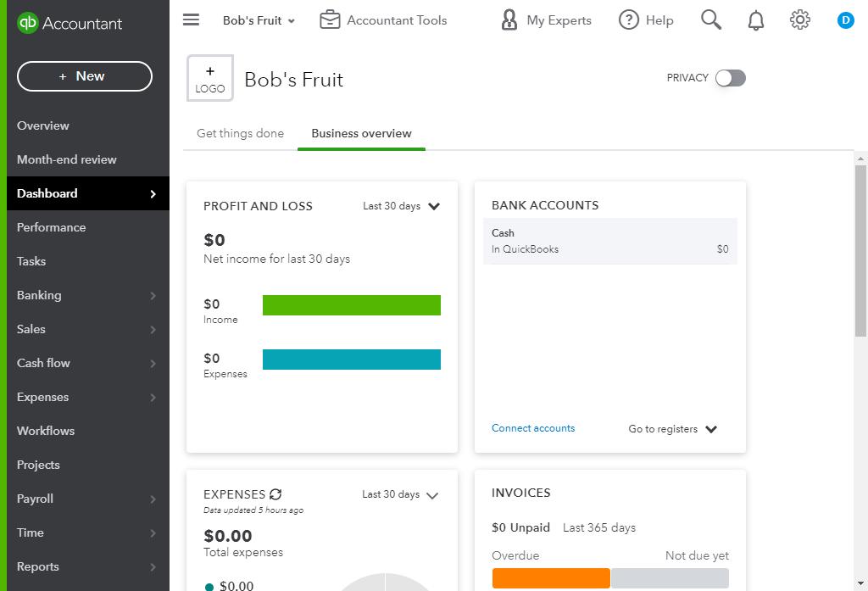This screenshot has width=868, height=591.
Task: Click the BANK ACCOUNTS heading
Action: click(545, 205)
